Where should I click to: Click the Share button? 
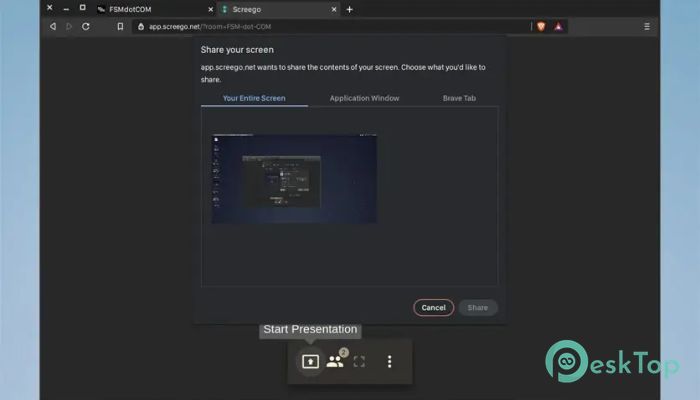click(x=478, y=308)
